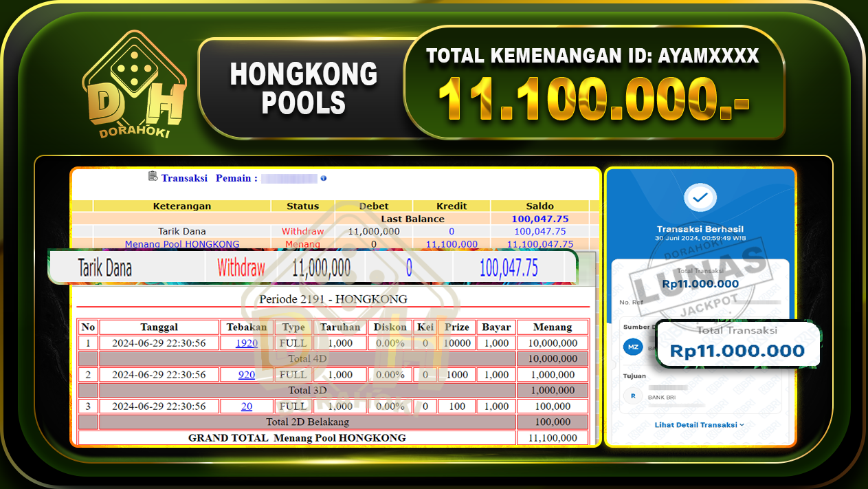
Task: Open the Menang Pool HONGKONG link
Action: (x=181, y=243)
